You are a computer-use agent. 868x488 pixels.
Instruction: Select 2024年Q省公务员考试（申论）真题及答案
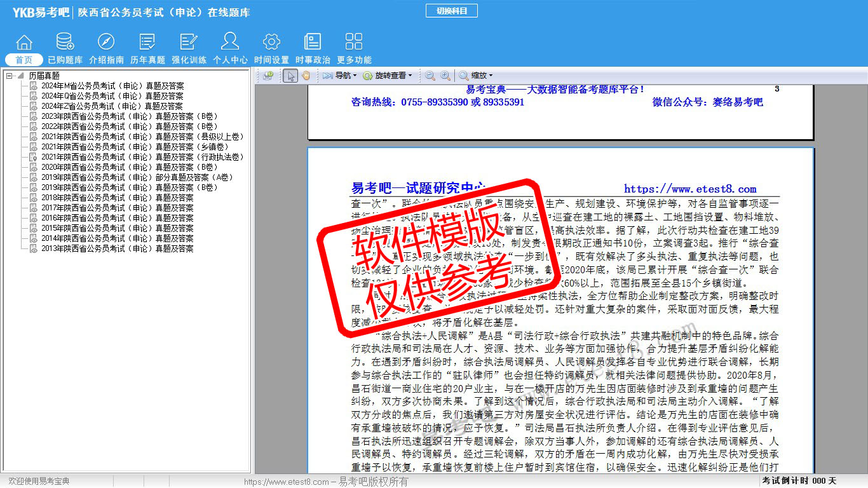click(x=112, y=96)
